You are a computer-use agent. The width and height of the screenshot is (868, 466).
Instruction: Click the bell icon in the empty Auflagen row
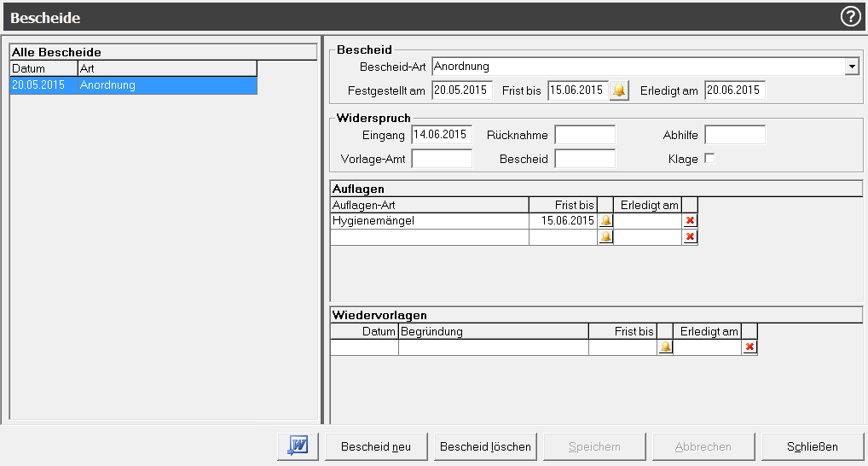(x=605, y=237)
